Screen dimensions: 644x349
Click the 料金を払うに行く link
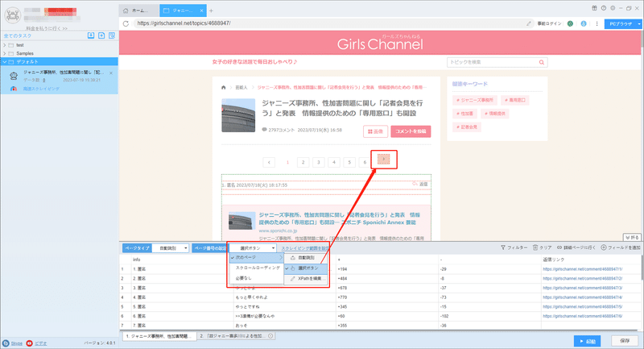[47, 28]
